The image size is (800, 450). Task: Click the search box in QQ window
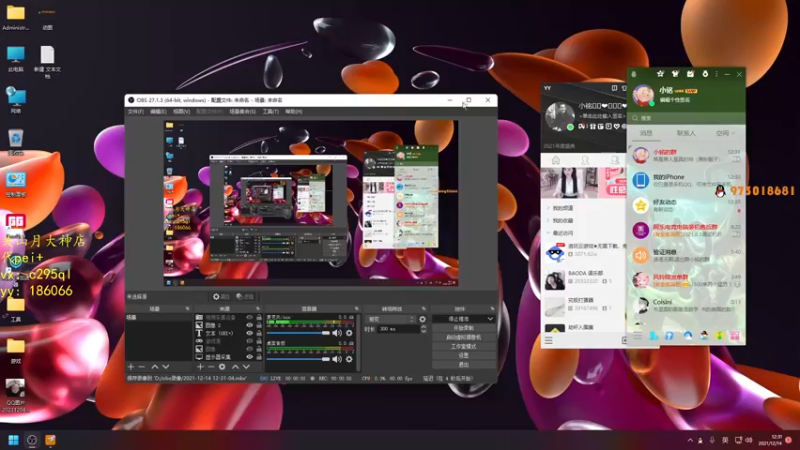[x=686, y=118]
